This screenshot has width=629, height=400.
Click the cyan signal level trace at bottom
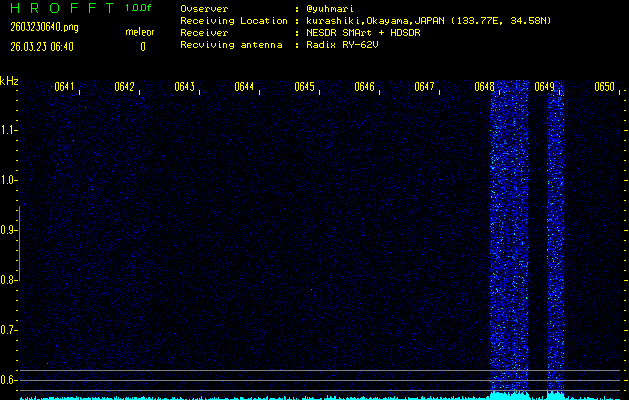coord(300,397)
